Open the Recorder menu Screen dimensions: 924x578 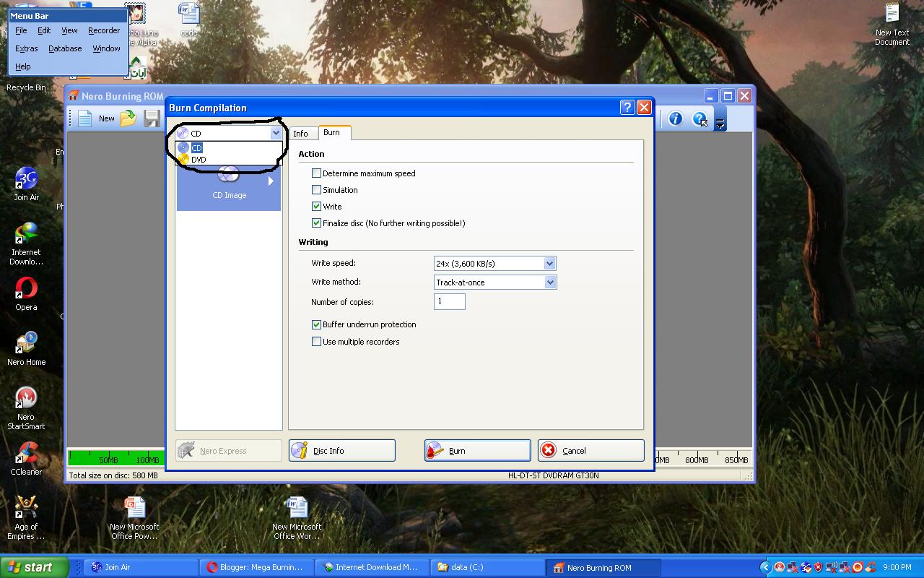coord(104,30)
